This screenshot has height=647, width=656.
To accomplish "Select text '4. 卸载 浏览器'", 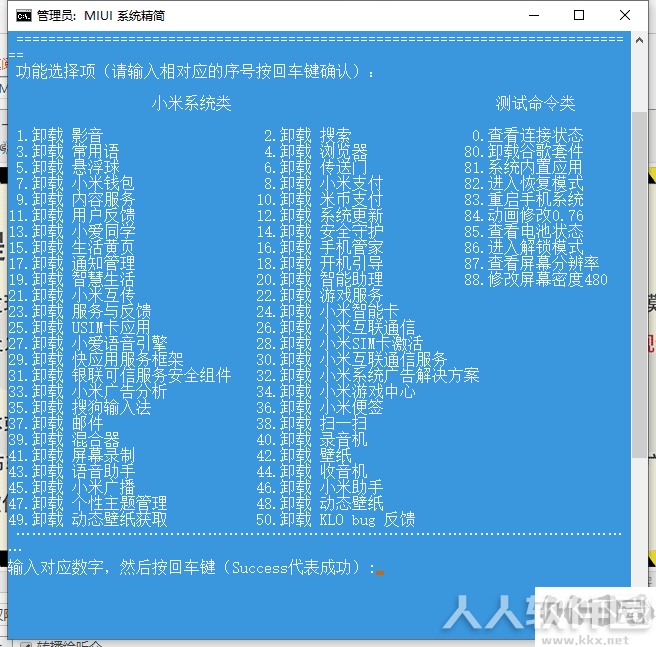I will (315, 151).
